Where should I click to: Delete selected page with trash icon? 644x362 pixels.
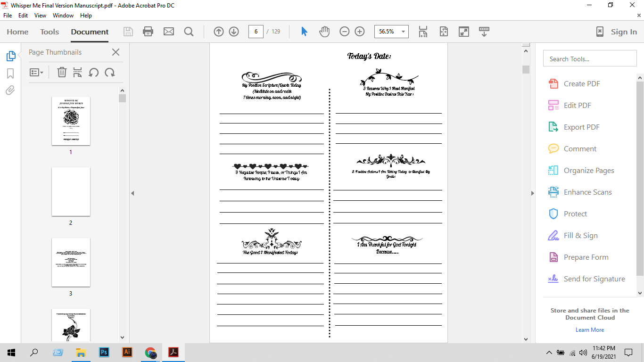[x=62, y=72]
